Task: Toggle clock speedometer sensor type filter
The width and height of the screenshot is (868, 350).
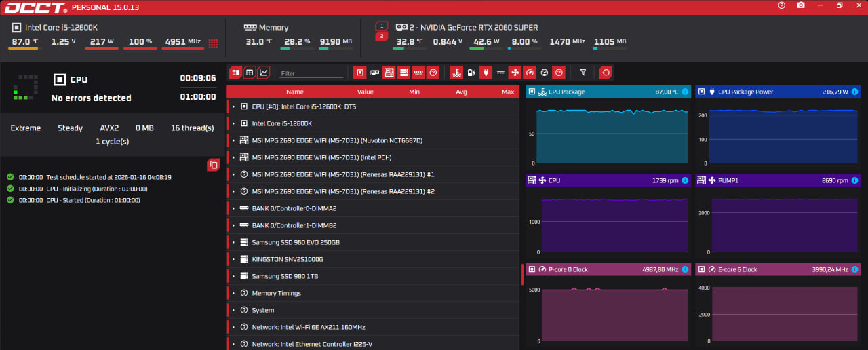Action: pos(530,72)
